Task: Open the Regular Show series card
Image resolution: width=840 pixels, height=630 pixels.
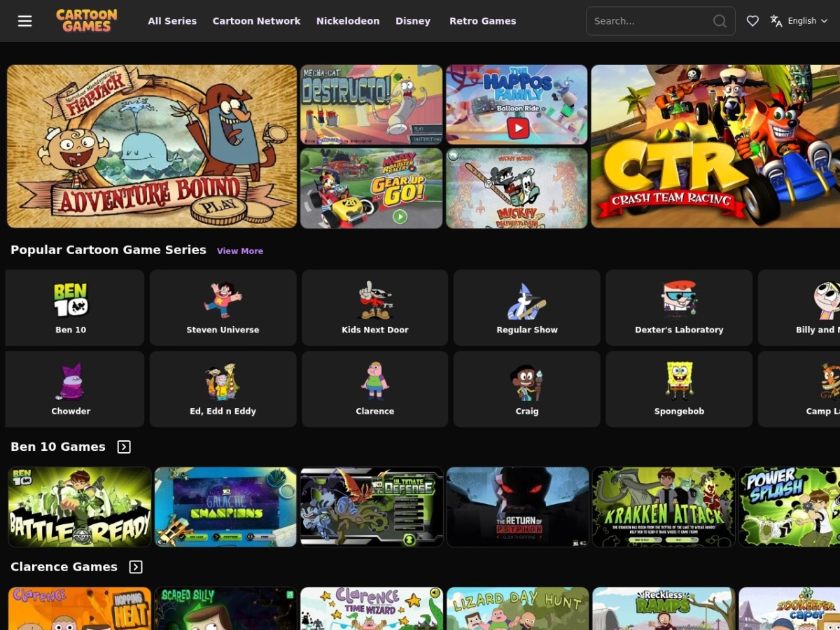Action: 527,308
